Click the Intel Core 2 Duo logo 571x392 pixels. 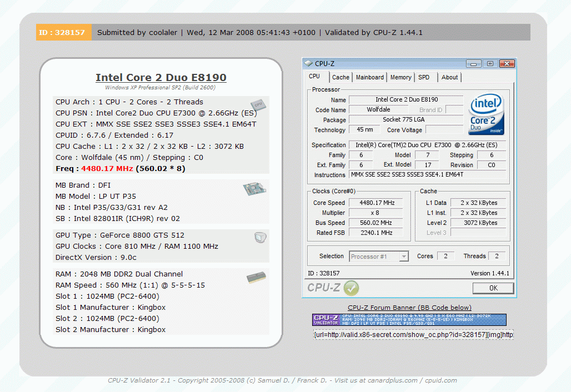486,114
